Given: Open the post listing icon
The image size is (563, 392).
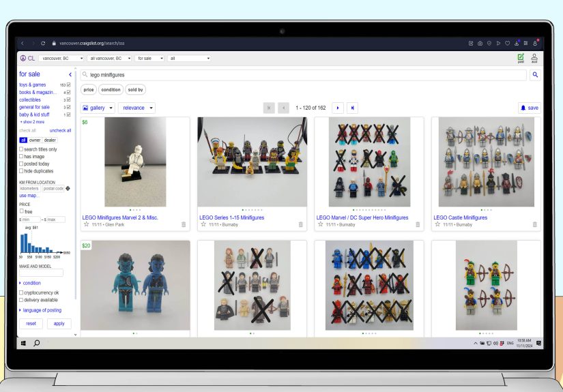Looking at the screenshot, I should (521, 58).
